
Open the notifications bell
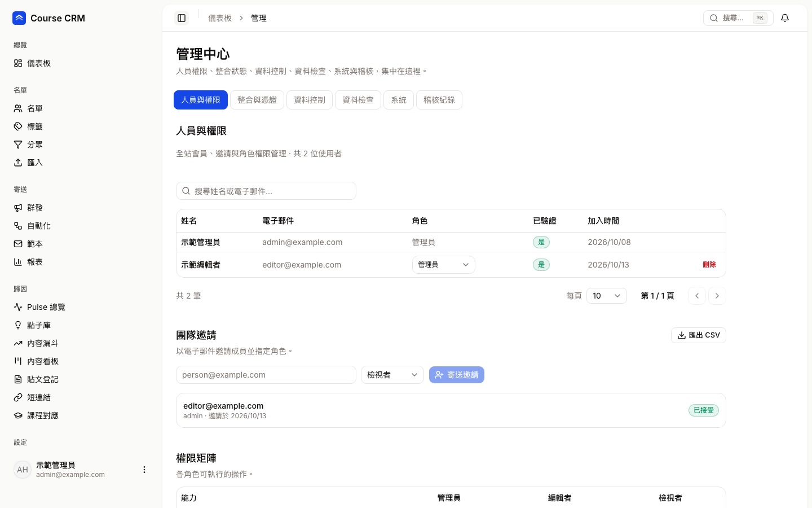pos(785,18)
